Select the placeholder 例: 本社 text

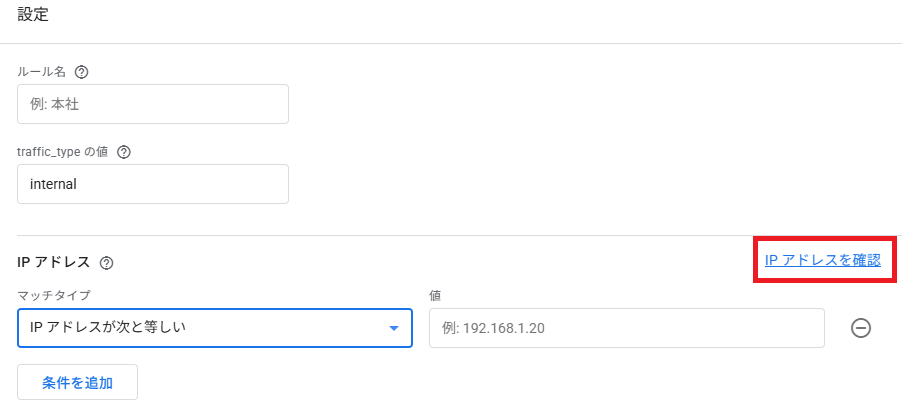(x=54, y=105)
